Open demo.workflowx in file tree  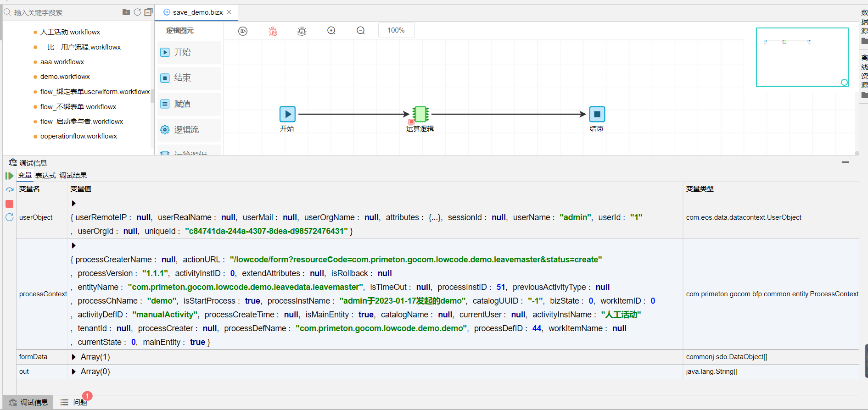click(65, 77)
